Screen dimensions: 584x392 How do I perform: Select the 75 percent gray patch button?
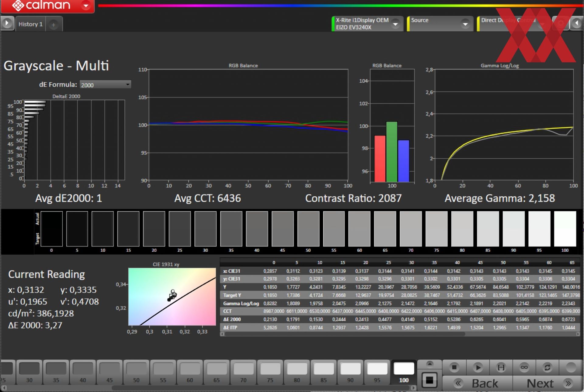(270, 373)
